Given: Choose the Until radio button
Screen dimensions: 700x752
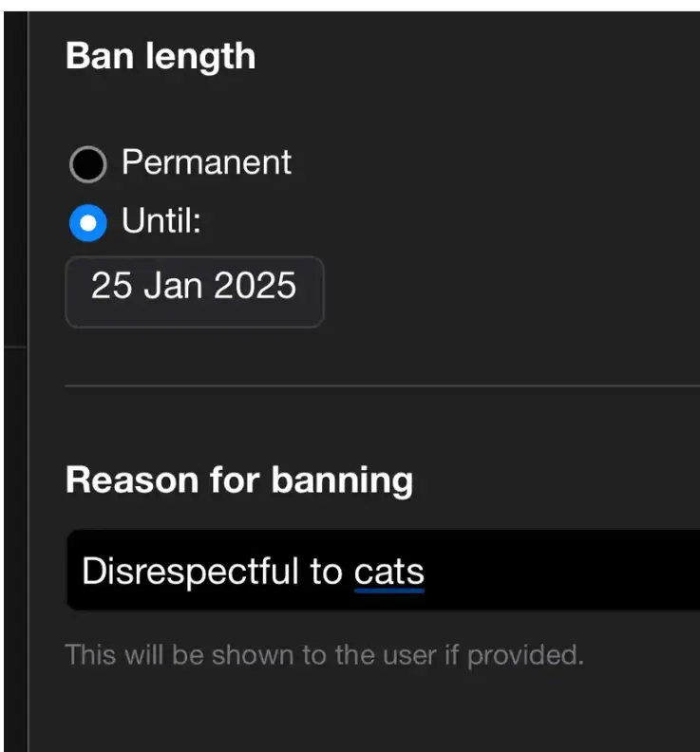Looking at the screenshot, I should click(x=87, y=224).
